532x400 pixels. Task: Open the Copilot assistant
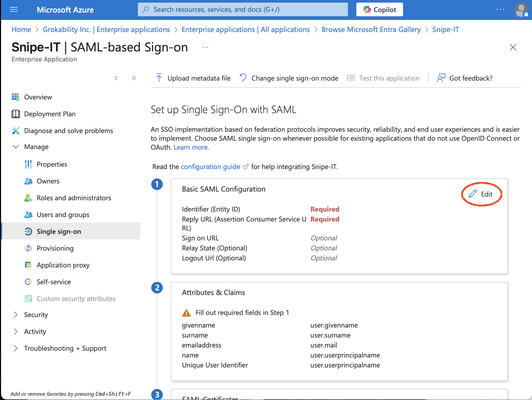click(x=379, y=9)
